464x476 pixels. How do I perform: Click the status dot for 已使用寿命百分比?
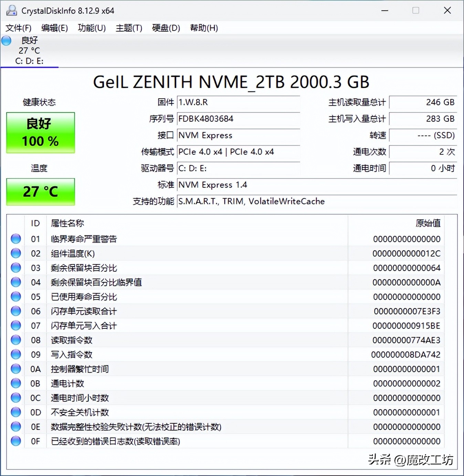pos(15,296)
